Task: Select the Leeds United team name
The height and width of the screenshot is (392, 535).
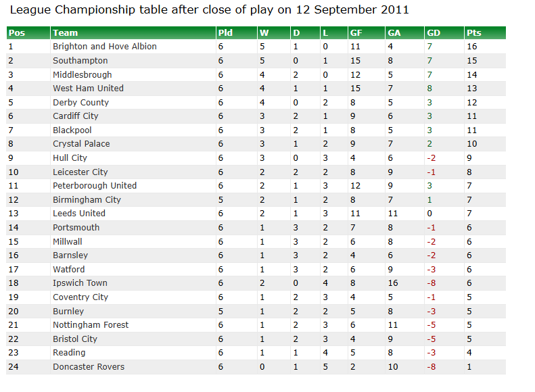Action: coord(79,214)
